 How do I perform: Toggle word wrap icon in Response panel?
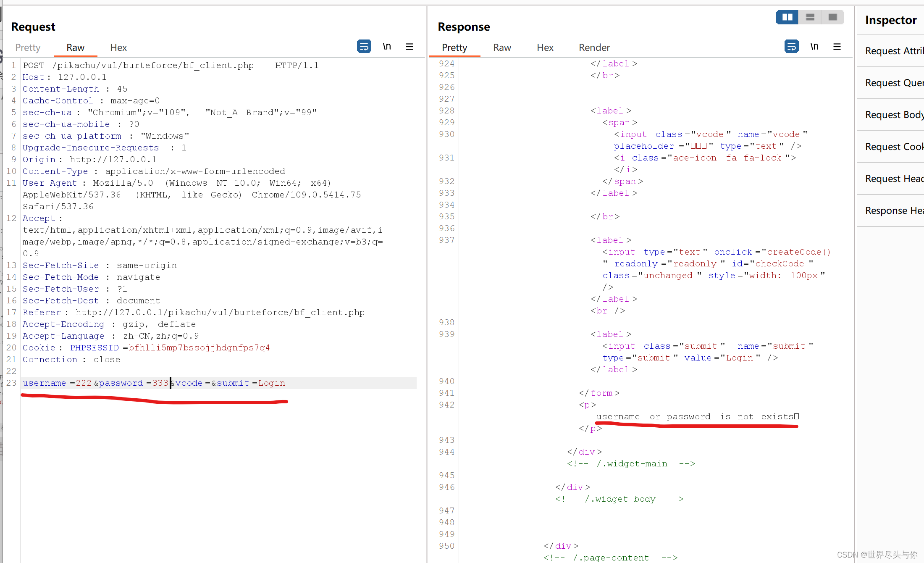[x=791, y=46]
